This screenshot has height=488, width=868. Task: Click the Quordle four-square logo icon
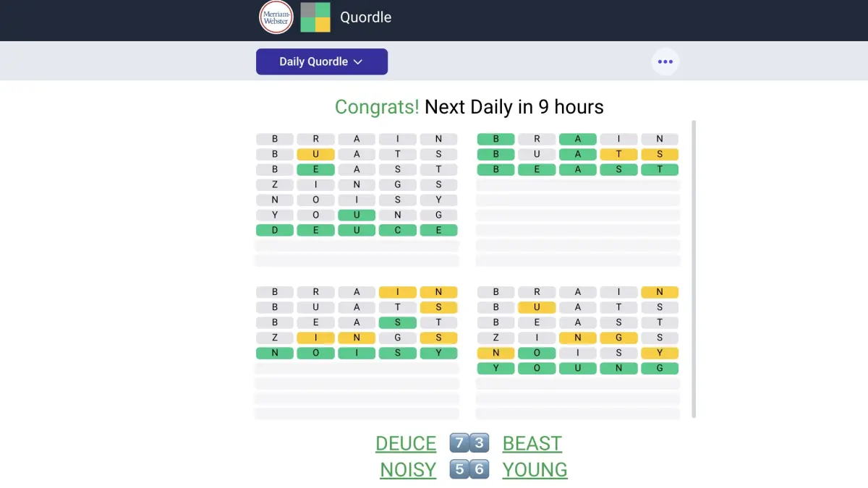(315, 17)
